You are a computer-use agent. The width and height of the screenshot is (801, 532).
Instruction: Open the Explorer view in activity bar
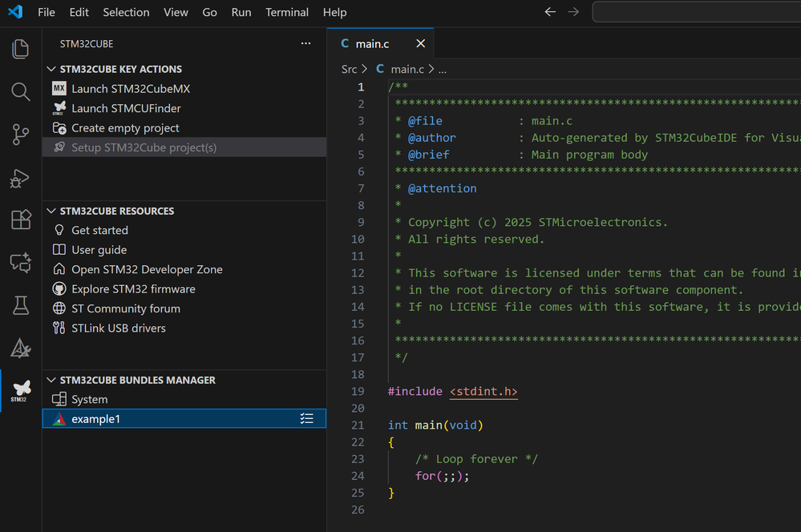pyautogui.click(x=21, y=50)
